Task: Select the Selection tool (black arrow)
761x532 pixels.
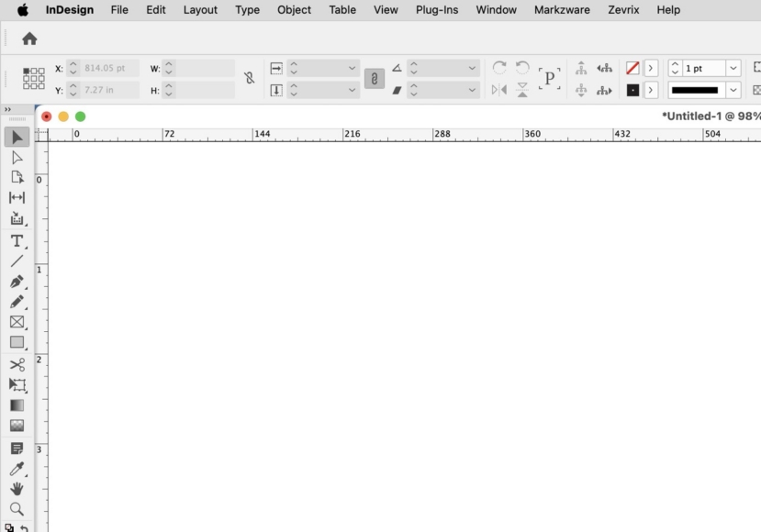Action: pyautogui.click(x=17, y=138)
